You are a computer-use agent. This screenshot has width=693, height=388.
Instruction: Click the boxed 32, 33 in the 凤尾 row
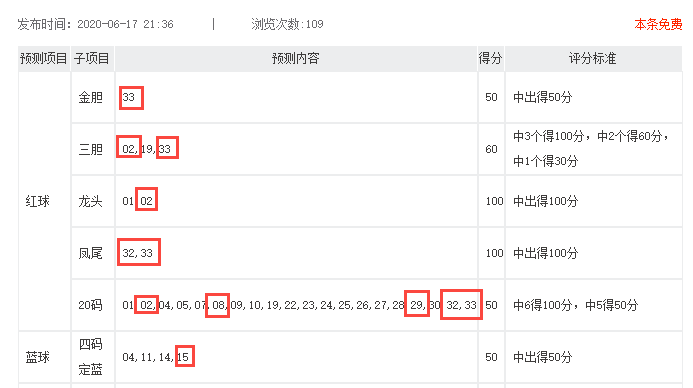139,252
